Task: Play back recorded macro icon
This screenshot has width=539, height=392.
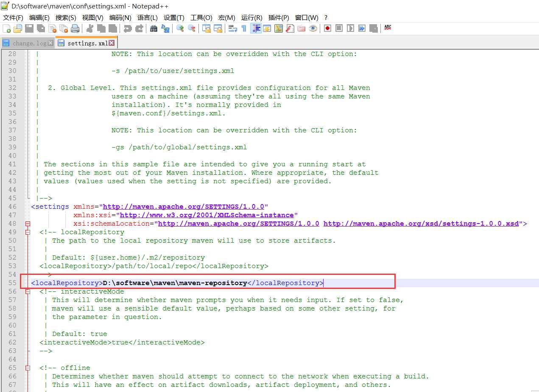Action: pyautogui.click(x=350, y=28)
